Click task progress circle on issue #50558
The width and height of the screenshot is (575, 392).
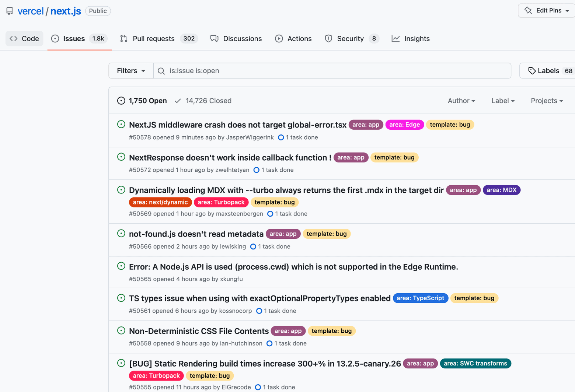click(x=269, y=343)
